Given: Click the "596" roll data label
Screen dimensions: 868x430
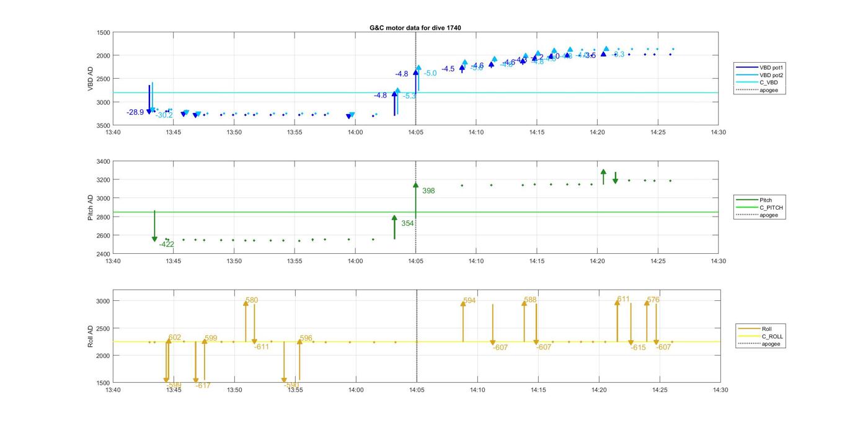Looking at the screenshot, I should tap(306, 338).
